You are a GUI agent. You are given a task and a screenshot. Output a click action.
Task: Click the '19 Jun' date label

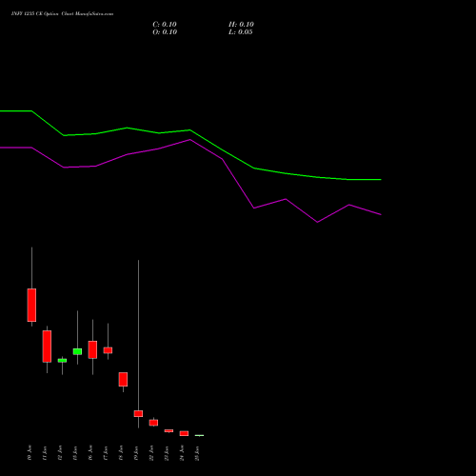[x=136, y=453]
